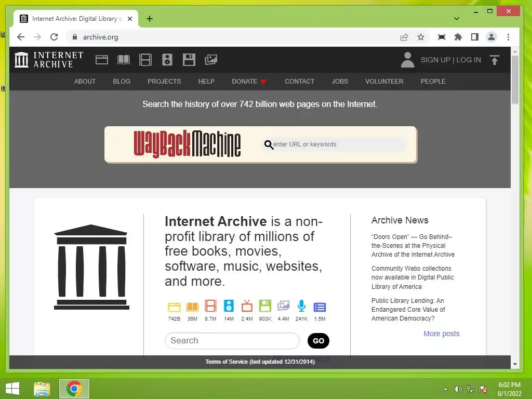Image resolution: width=532 pixels, height=399 pixels.
Task: Bookmark this tab with the star icon
Action: click(x=421, y=37)
